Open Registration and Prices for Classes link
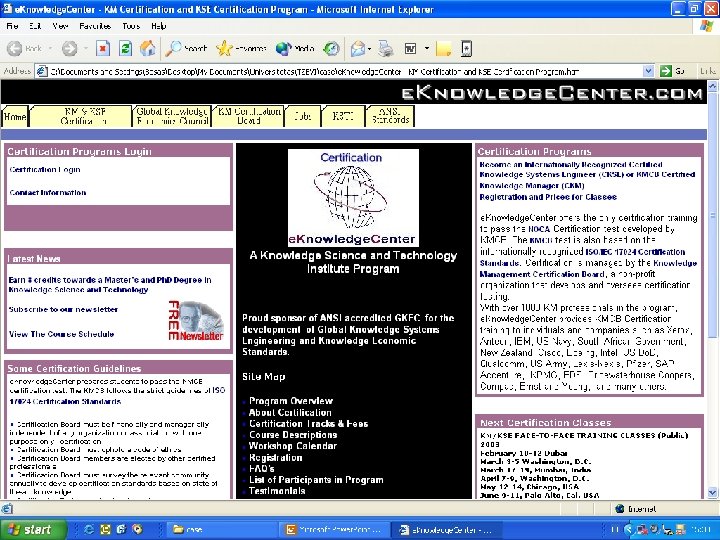This screenshot has height=540, width=720. [548, 197]
